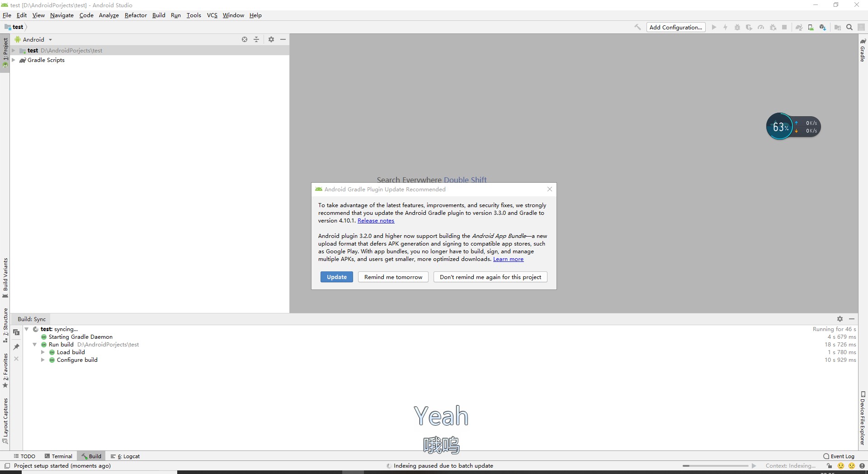Toggle the Event Log tool window

pos(839,456)
